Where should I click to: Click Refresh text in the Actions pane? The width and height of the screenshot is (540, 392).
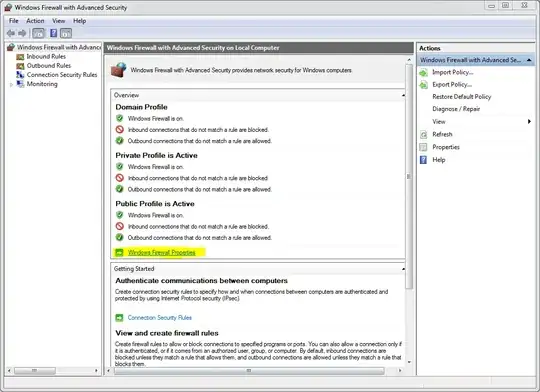click(442, 134)
